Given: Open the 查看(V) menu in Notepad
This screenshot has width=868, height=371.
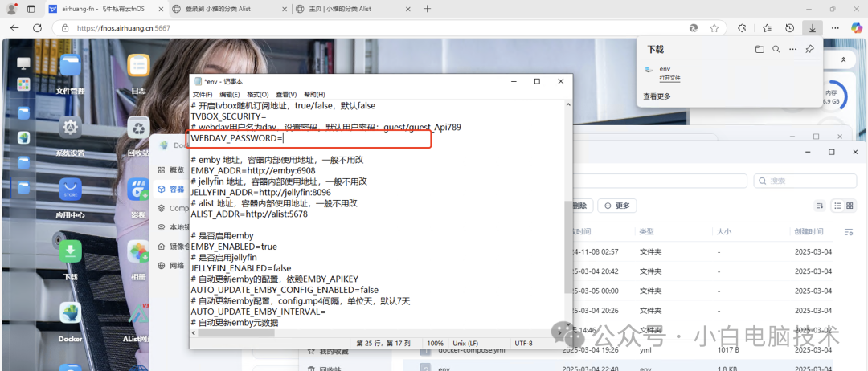Looking at the screenshot, I should point(286,95).
